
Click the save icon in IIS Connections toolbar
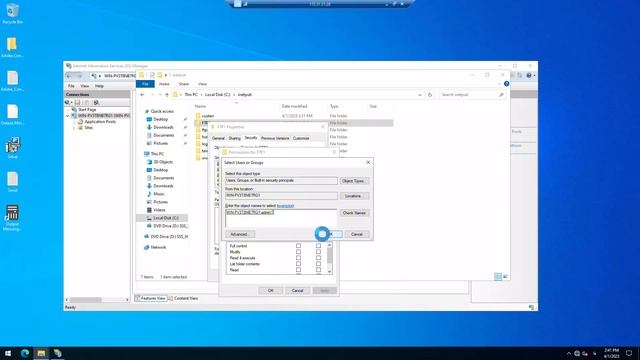tap(77, 102)
